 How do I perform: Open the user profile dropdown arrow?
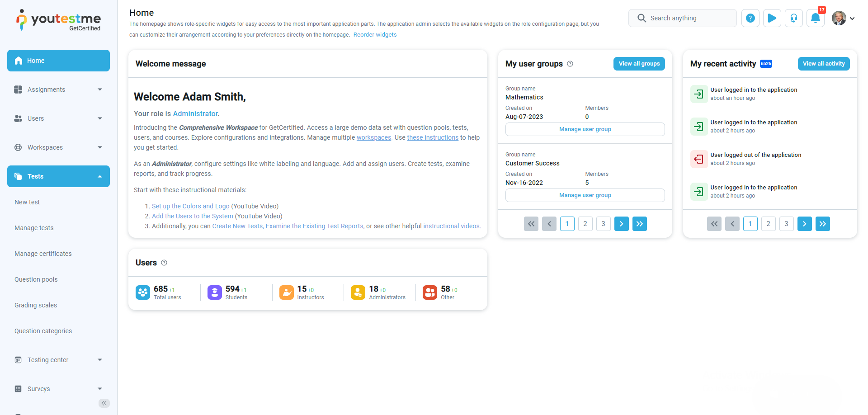(852, 19)
